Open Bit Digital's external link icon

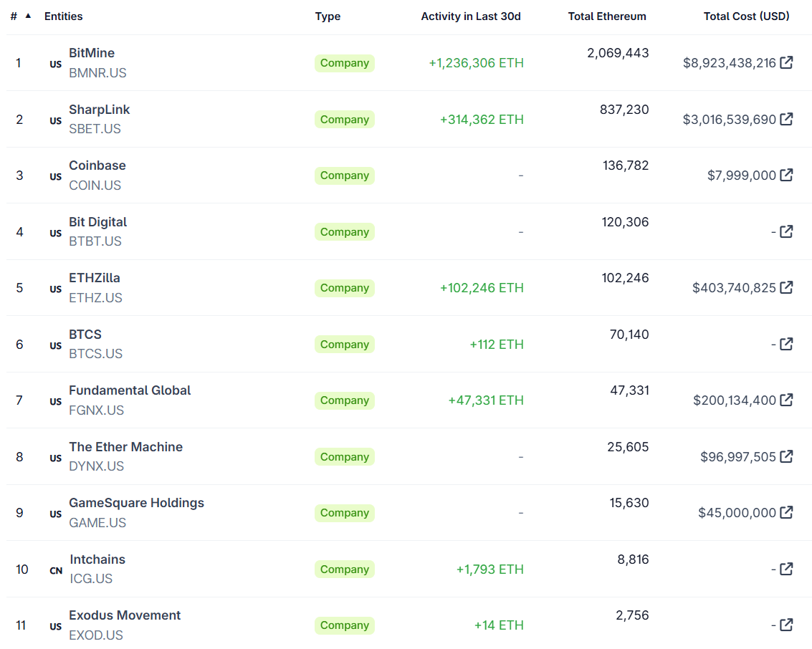786,231
